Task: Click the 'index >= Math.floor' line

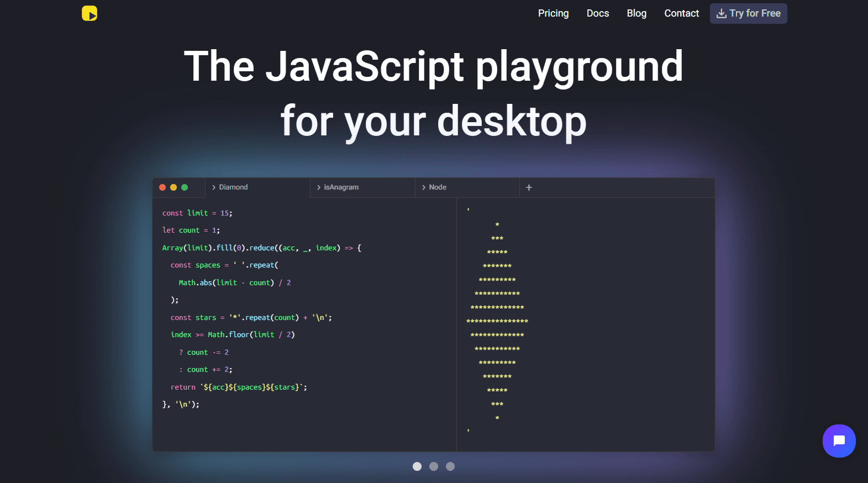Action: (233, 335)
